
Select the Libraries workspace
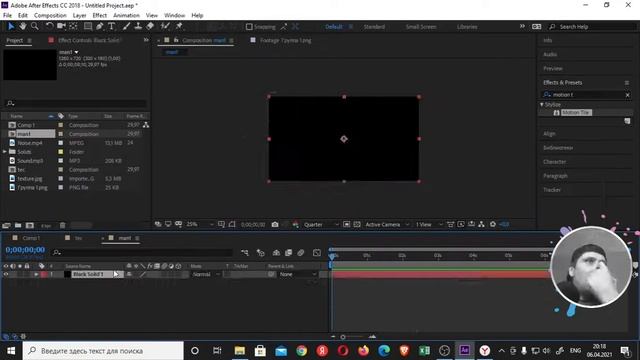467,27
